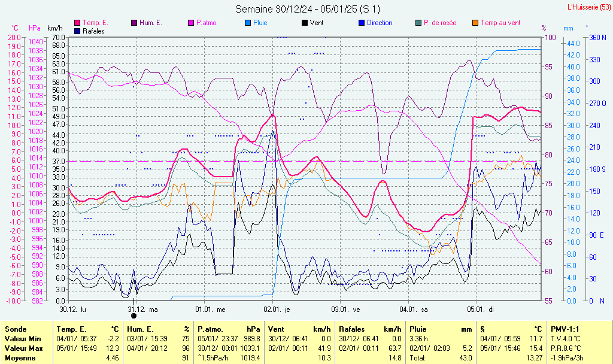Click the "Direction" legend label
This screenshot has height=364, width=613.
point(380,23)
